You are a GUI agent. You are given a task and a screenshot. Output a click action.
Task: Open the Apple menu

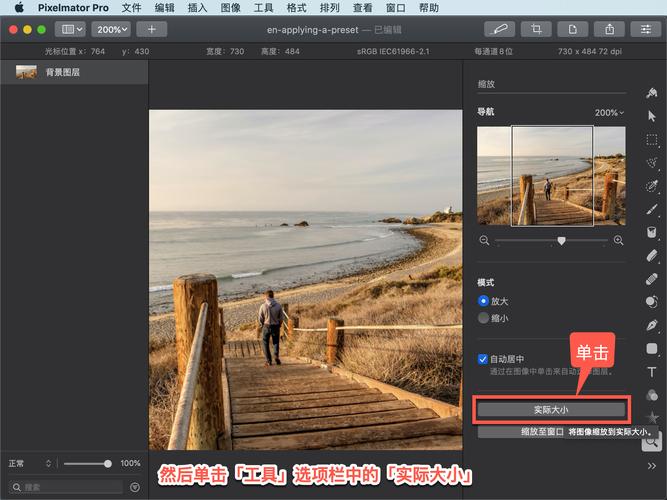pos(19,8)
